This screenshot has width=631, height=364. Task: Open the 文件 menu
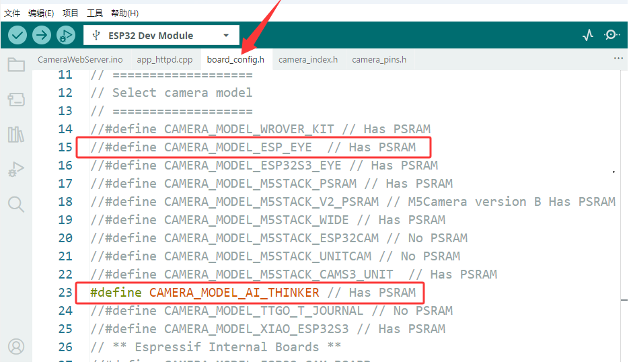tap(12, 13)
